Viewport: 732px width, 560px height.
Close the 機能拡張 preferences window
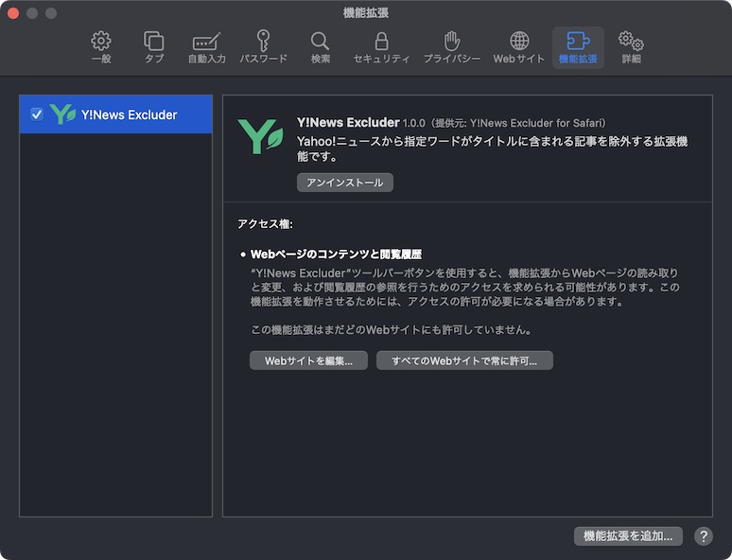(13, 13)
